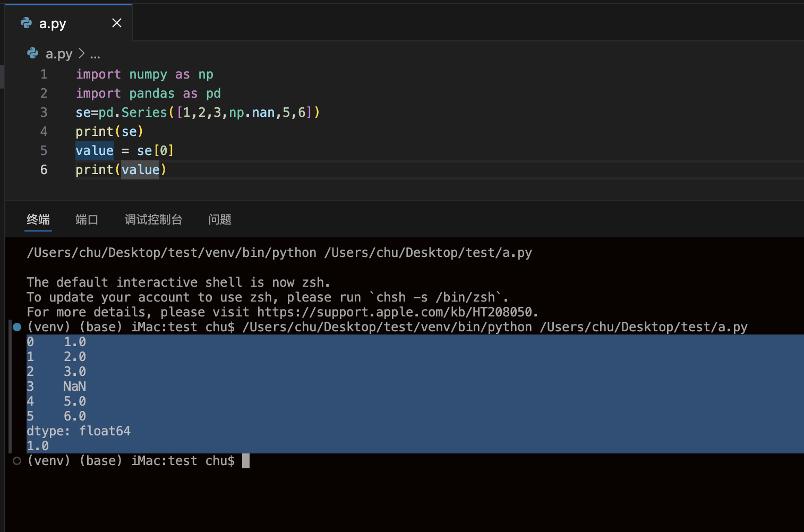Click line number 6 in the gutter
Image resolution: width=804 pixels, height=532 pixels.
coord(44,170)
